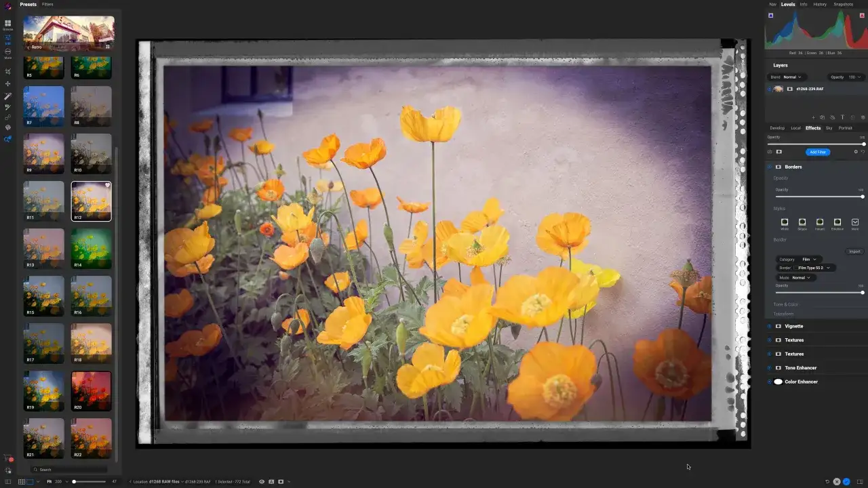Toggle the Vignette filter on or off
The height and width of the screenshot is (488, 868).
pyautogui.click(x=778, y=326)
